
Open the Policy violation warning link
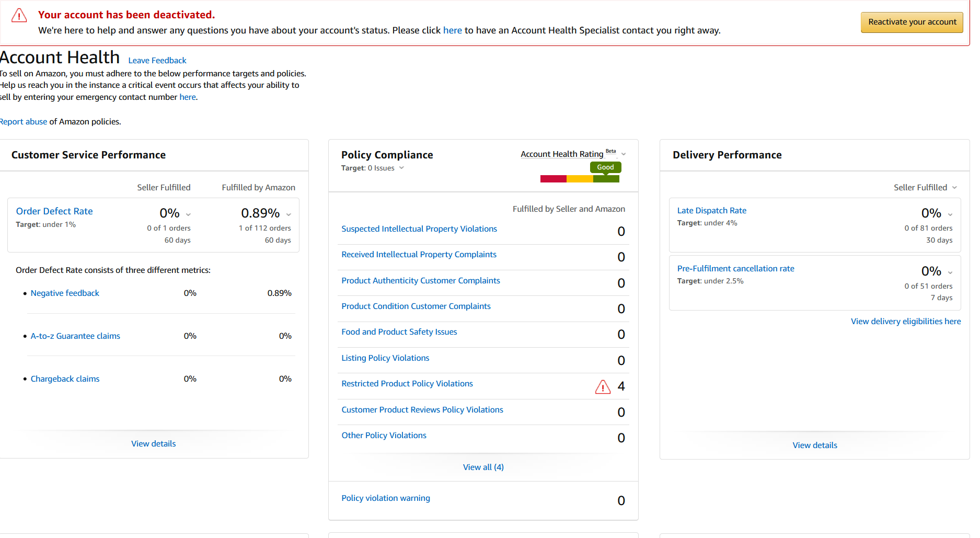pyautogui.click(x=386, y=498)
